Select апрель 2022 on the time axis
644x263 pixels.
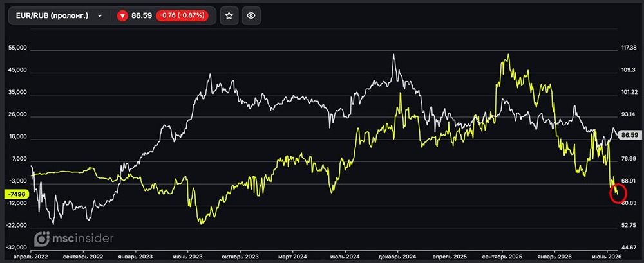tap(31, 255)
